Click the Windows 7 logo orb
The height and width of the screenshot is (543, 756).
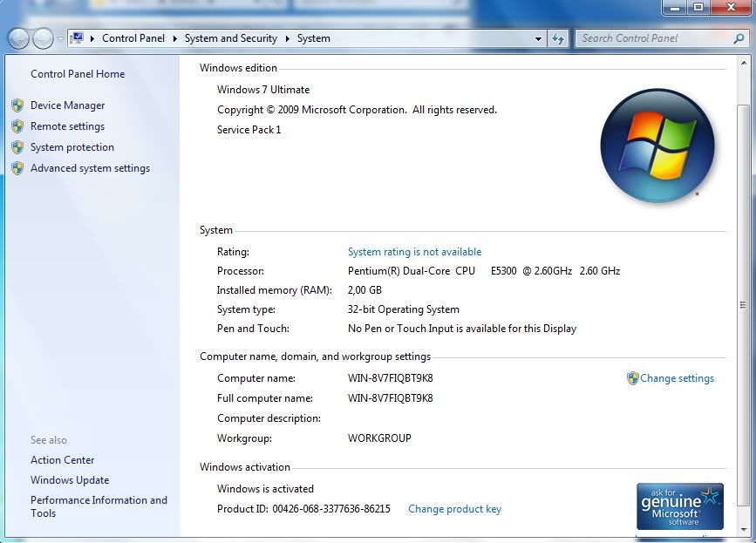pyautogui.click(x=657, y=146)
